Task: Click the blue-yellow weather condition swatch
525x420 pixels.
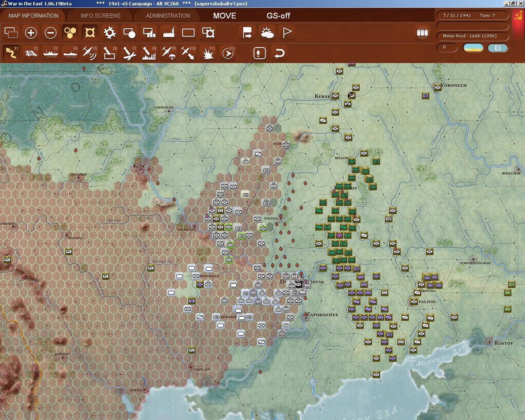Action: click(x=473, y=48)
